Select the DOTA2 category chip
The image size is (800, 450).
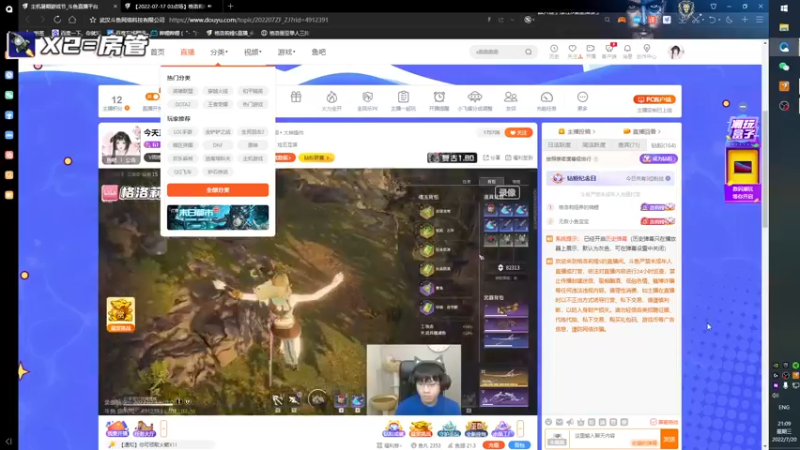183,104
